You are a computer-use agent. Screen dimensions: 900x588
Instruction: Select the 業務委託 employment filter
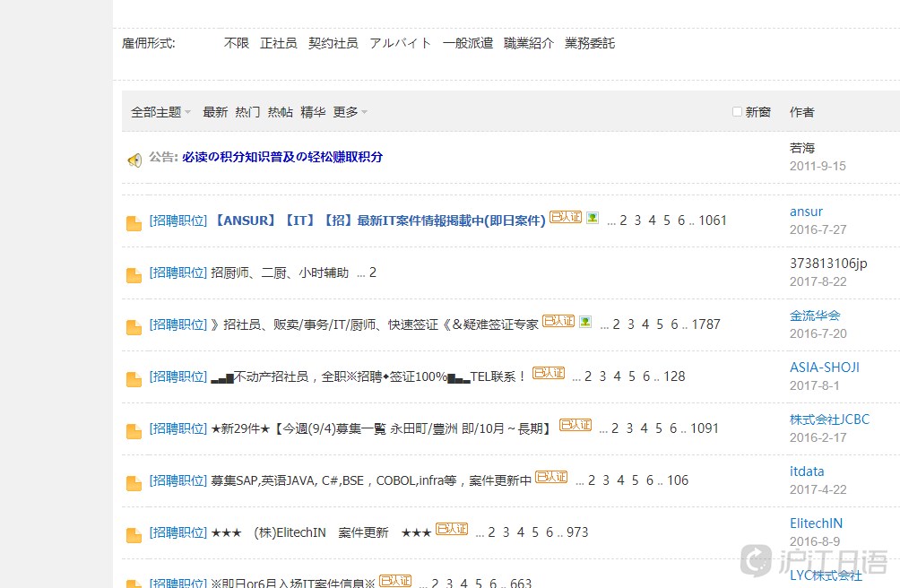(x=589, y=43)
